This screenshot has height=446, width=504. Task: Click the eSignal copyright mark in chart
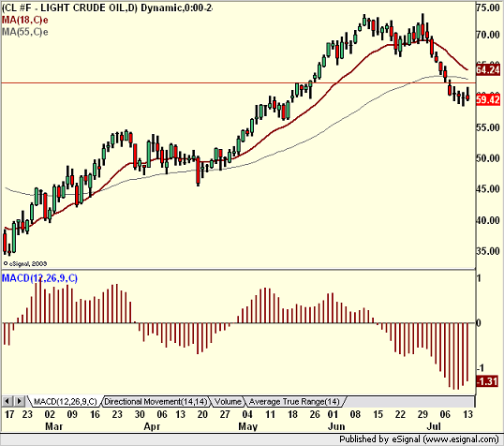pos(24,263)
